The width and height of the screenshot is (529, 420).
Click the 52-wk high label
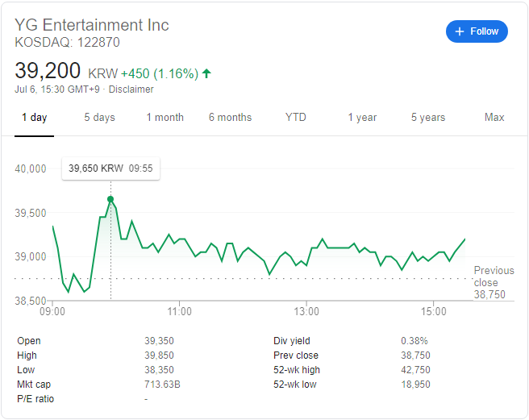[297, 370]
